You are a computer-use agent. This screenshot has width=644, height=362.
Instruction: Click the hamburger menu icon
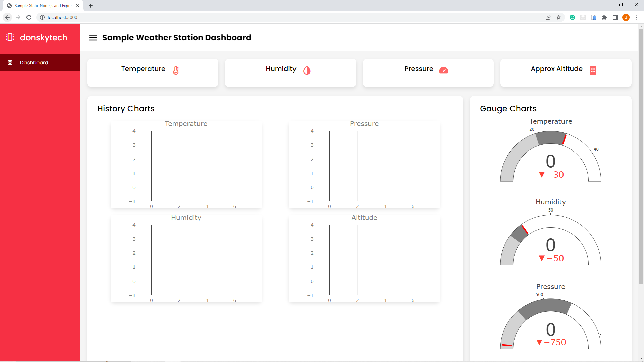tap(93, 38)
